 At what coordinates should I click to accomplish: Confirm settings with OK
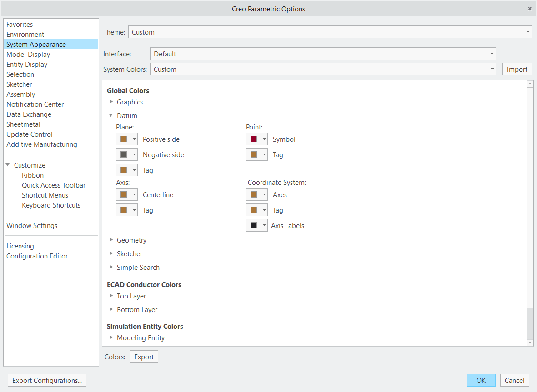pos(481,380)
